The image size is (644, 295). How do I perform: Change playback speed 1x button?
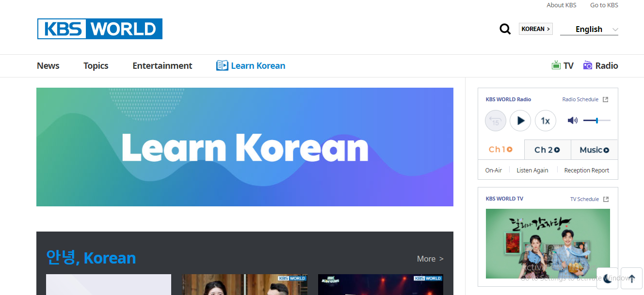click(x=546, y=121)
